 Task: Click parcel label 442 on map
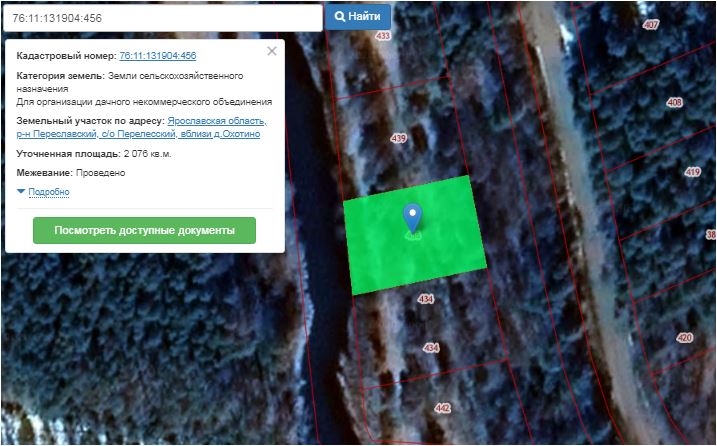click(x=443, y=408)
